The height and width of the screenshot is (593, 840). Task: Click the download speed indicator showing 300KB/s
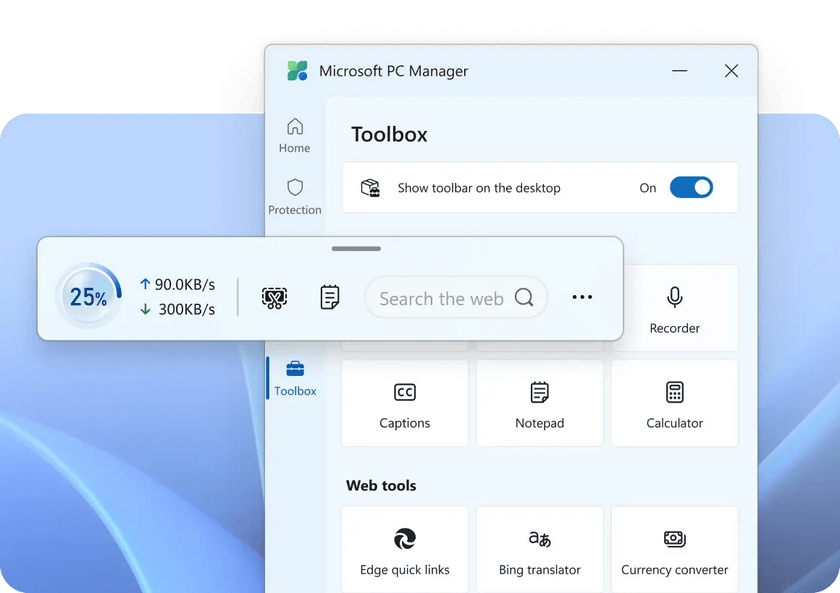[x=177, y=311]
